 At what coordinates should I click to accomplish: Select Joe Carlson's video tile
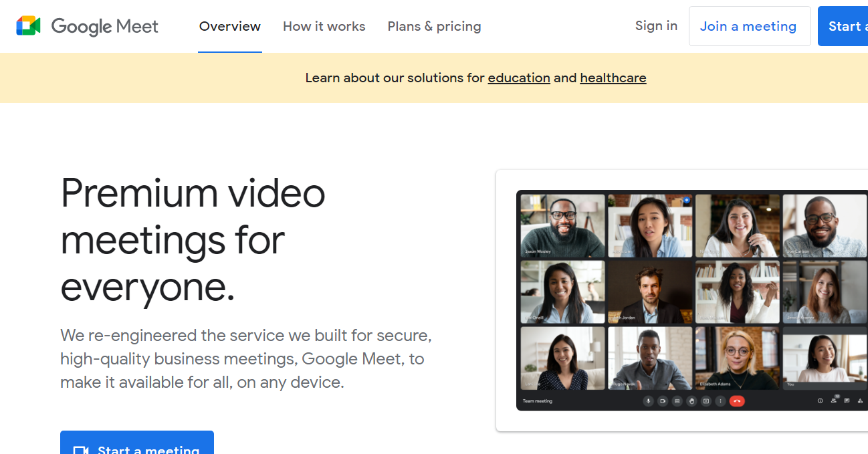point(825,226)
